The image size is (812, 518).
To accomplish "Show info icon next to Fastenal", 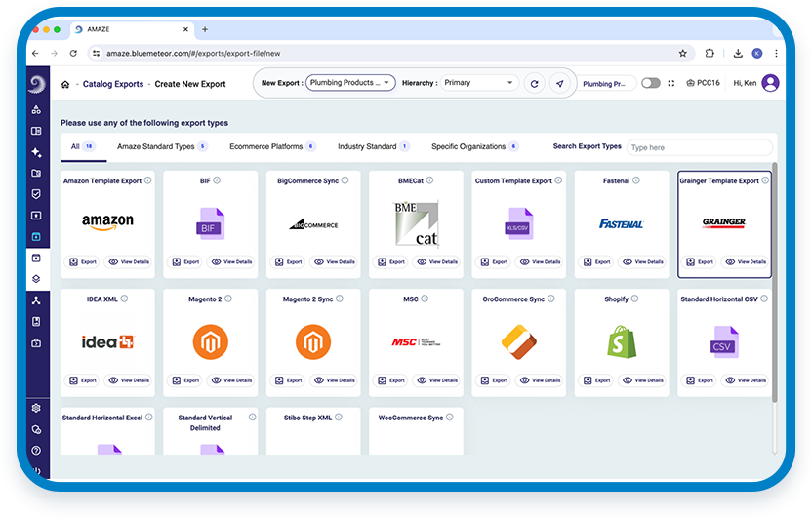I will pos(636,180).
